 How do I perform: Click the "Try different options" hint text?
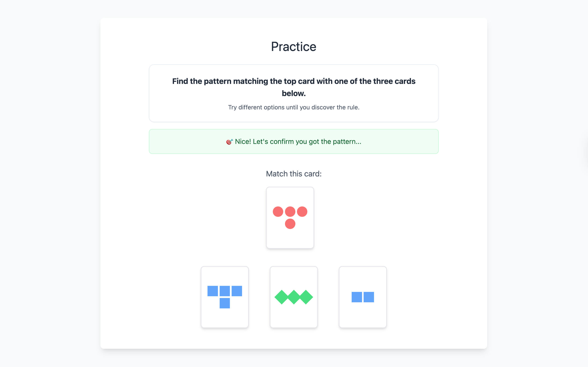[294, 107]
